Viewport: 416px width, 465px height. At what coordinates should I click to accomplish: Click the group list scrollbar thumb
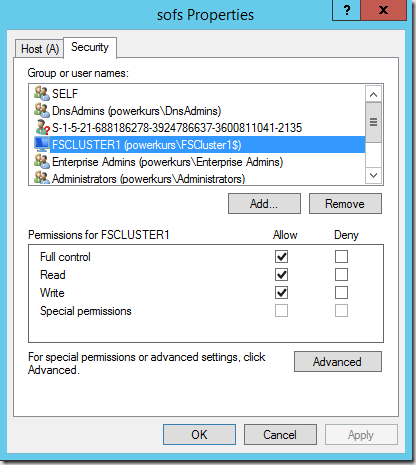click(x=373, y=122)
